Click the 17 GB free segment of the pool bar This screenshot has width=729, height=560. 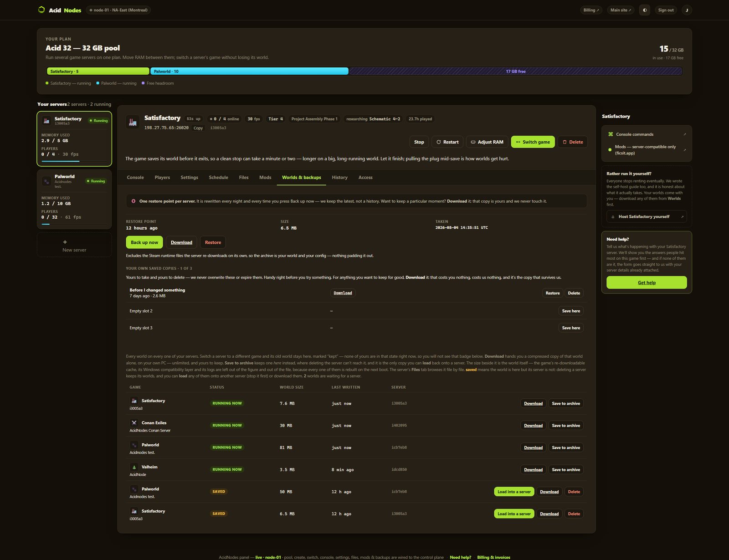click(x=515, y=71)
